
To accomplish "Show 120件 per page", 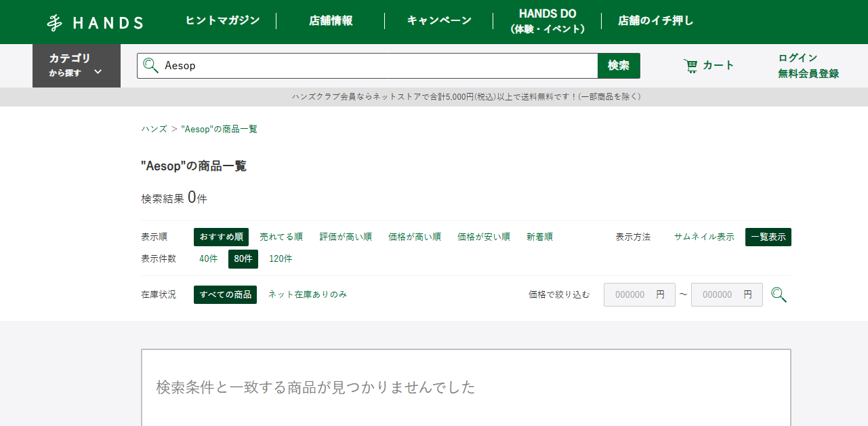I will click(281, 258).
